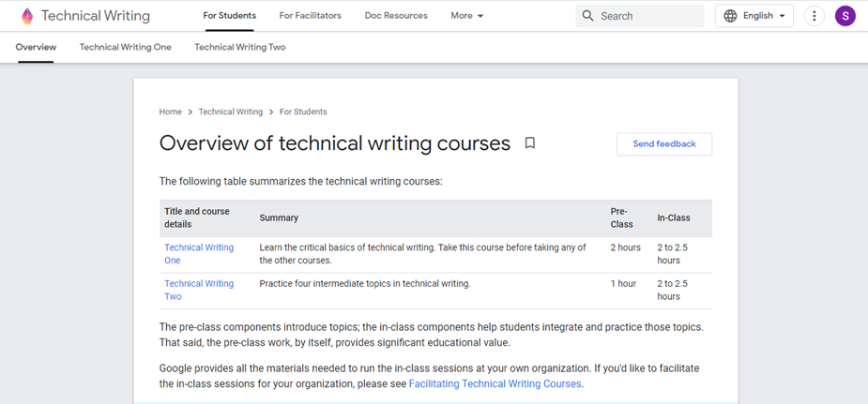
Task: Select the Overview sub-tab
Action: point(36,47)
